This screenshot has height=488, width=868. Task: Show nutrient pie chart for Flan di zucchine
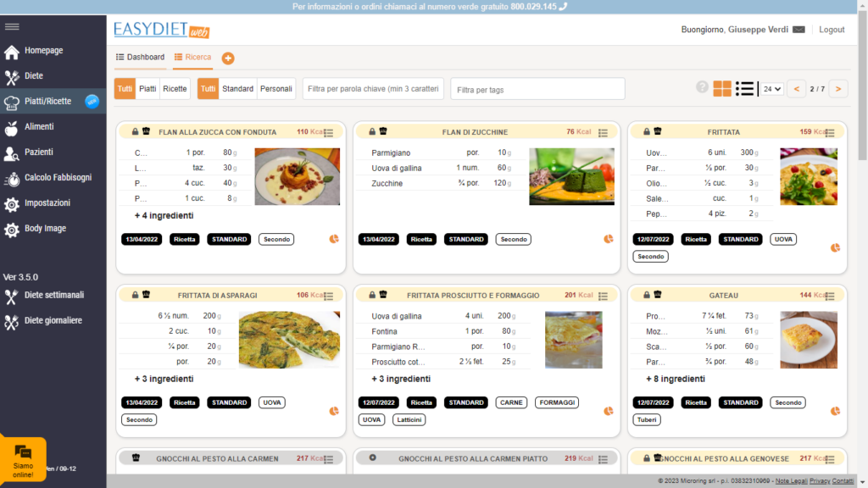(x=609, y=239)
